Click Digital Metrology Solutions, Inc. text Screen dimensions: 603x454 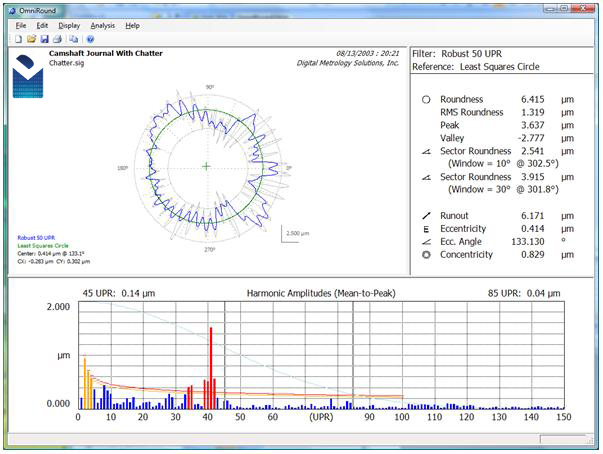[x=348, y=63]
